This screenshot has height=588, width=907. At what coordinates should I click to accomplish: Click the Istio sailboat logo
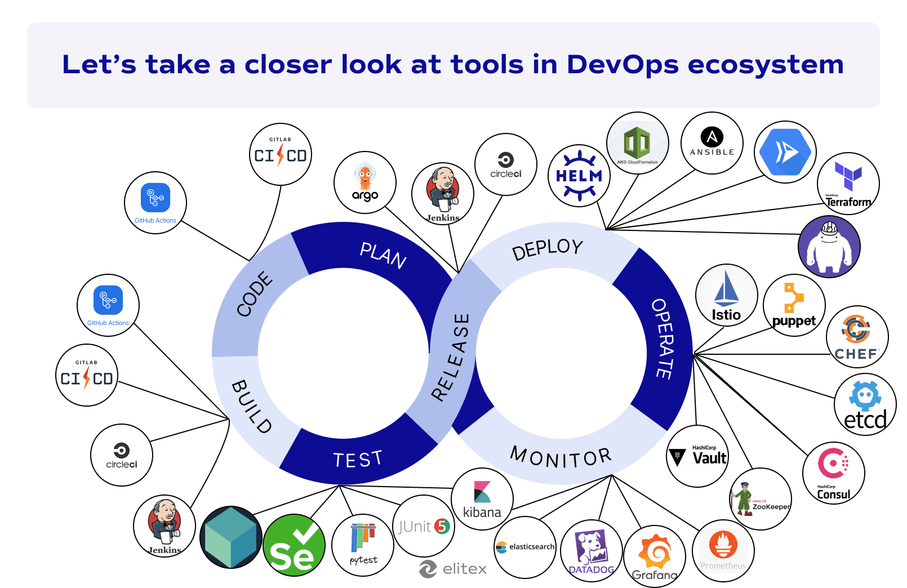tap(727, 295)
